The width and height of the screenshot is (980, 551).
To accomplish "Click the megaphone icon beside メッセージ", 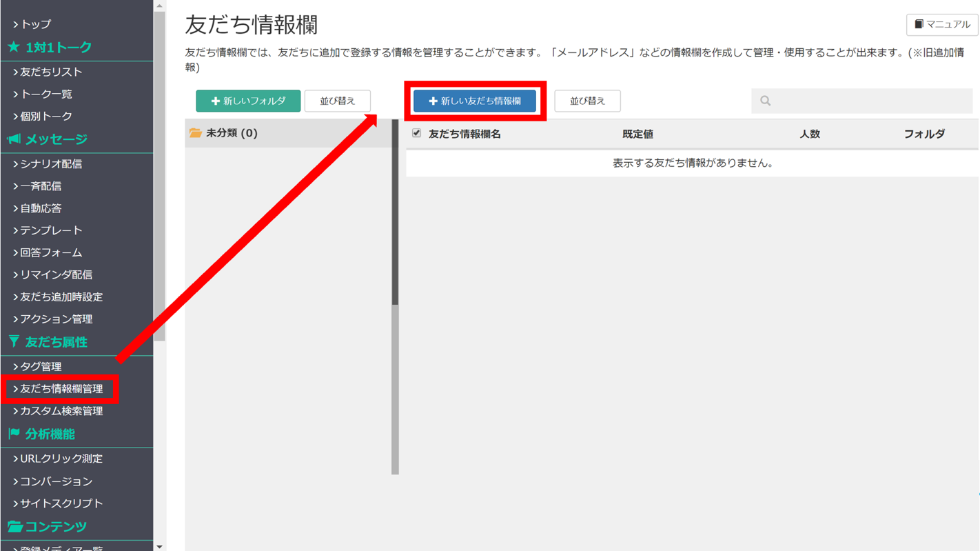I will click(14, 139).
